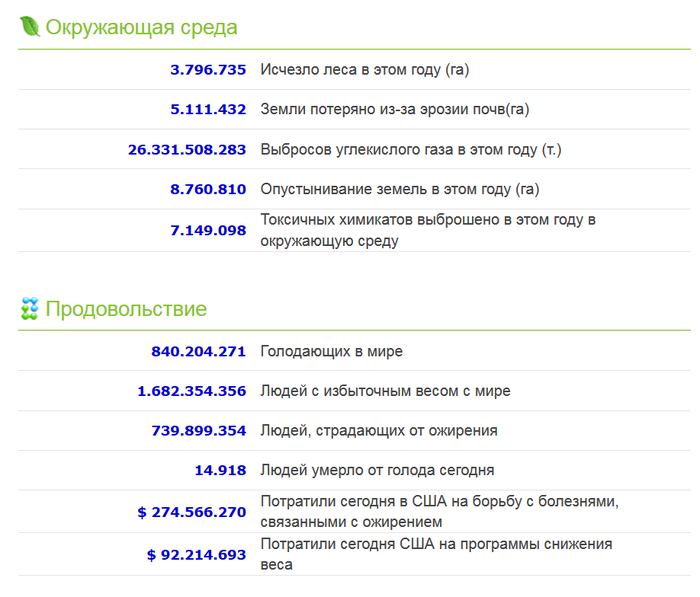Screen dimensions: 700x597
Task: Open the Окружающая среда section heading
Action: (141, 27)
